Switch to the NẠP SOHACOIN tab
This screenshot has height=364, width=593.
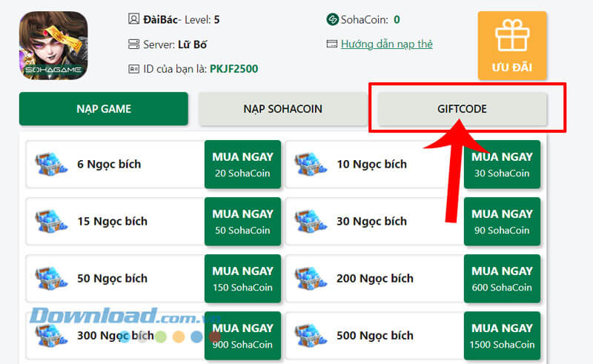click(283, 108)
